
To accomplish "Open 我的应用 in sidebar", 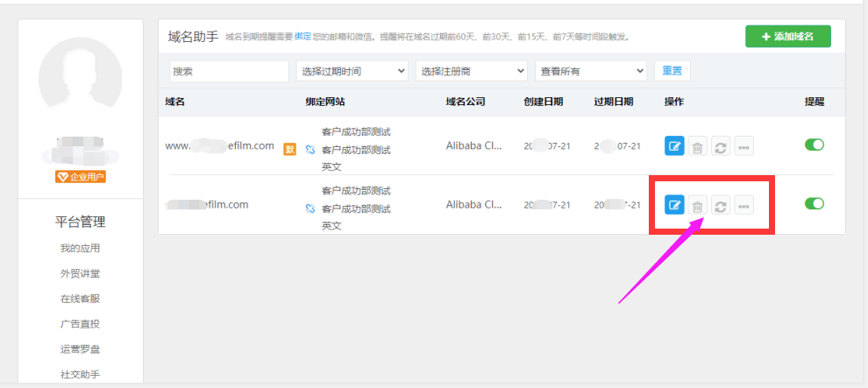I will (x=80, y=248).
